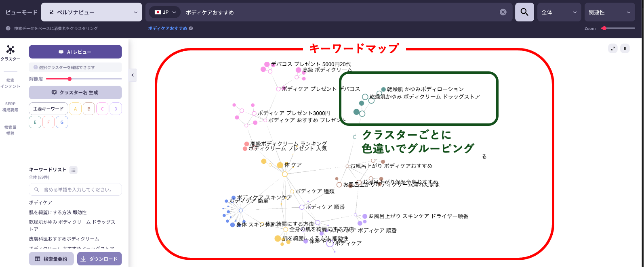Pause the keyword map animation
The image size is (644, 267).
[x=625, y=48]
